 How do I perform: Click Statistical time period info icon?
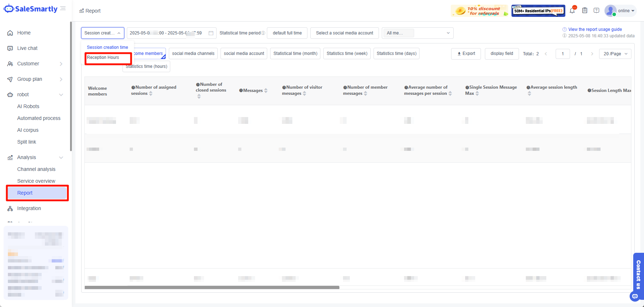263,33
